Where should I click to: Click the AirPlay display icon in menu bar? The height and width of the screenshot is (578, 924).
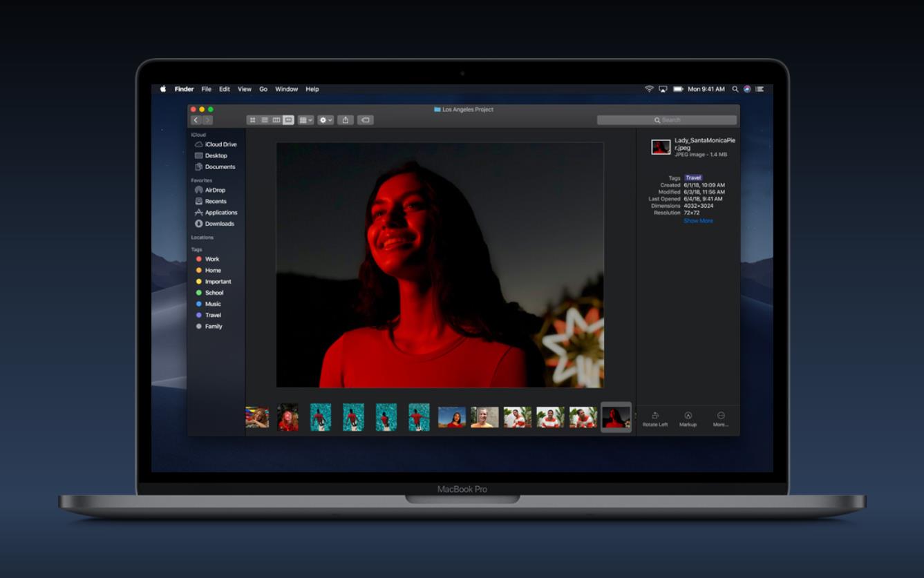663,89
